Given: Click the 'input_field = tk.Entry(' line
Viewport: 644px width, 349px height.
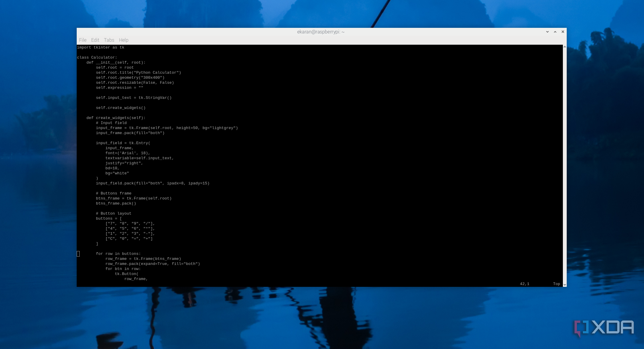Looking at the screenshot, I should (x=123, y=143).
